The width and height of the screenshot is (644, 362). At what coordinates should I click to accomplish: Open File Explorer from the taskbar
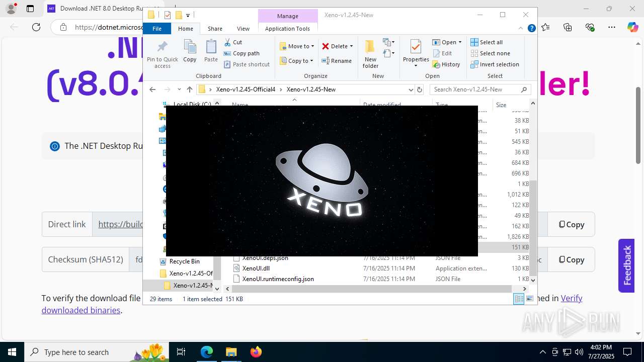pos(231,352)
